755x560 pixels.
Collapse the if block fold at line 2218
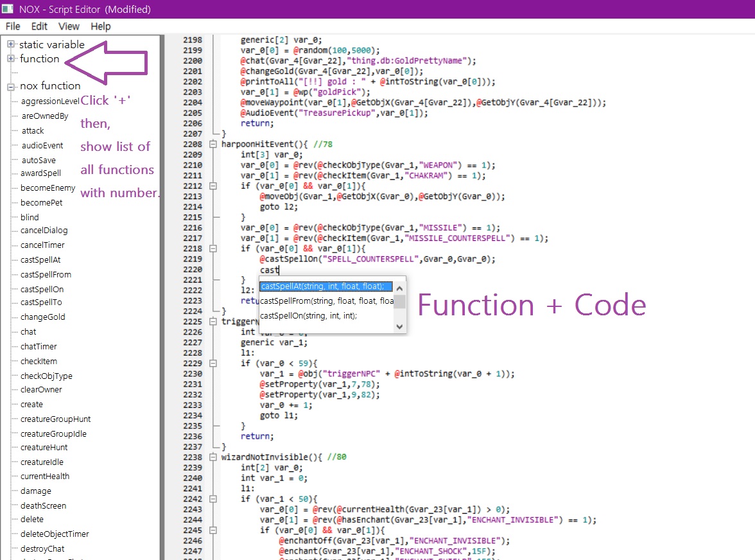213,249
